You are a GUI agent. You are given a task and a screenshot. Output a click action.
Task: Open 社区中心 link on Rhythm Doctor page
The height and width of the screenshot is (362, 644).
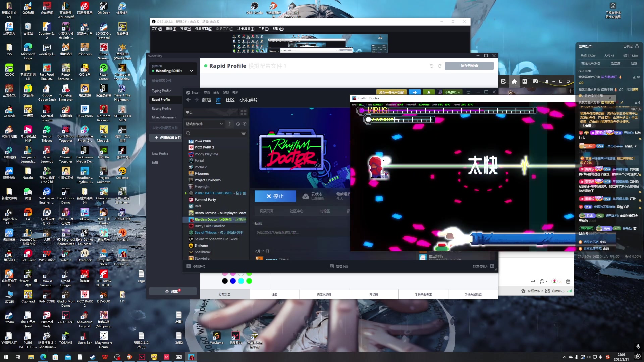tap(297, 211)
